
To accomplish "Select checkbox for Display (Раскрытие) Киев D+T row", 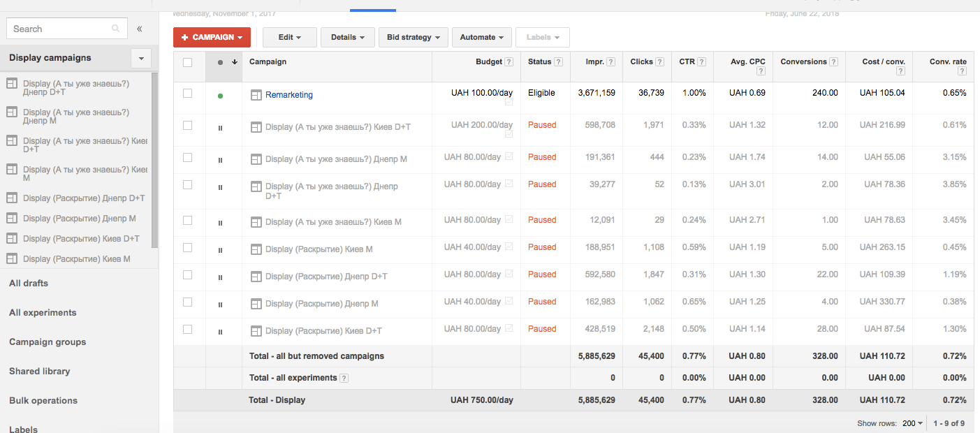I will pos(187,329).
